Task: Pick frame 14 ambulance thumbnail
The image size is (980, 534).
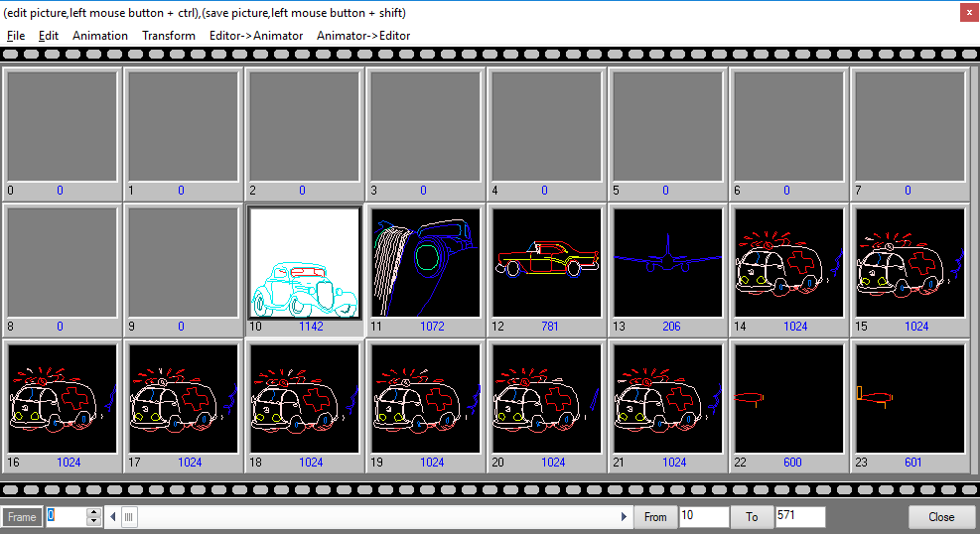Action: (x=788, y=262)
